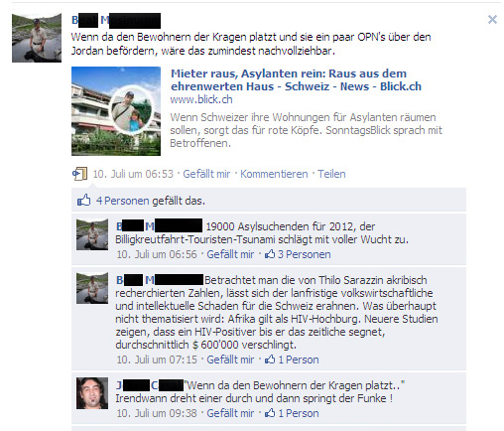This screenshot has height=431, width=504.
Task: Click thumbs-up icon next to 3 Personen
Action: [270, 254]
